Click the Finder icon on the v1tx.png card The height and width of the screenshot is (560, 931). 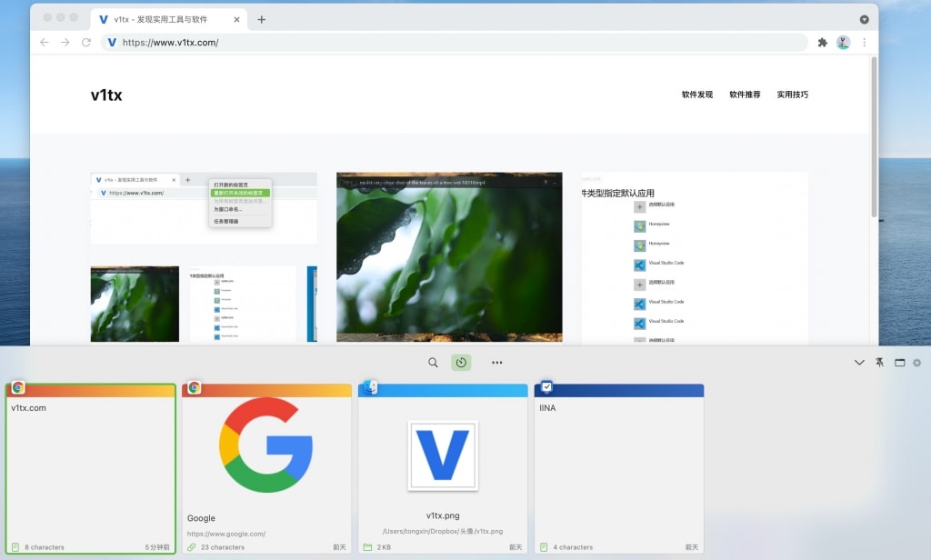[x=370, y=387]
